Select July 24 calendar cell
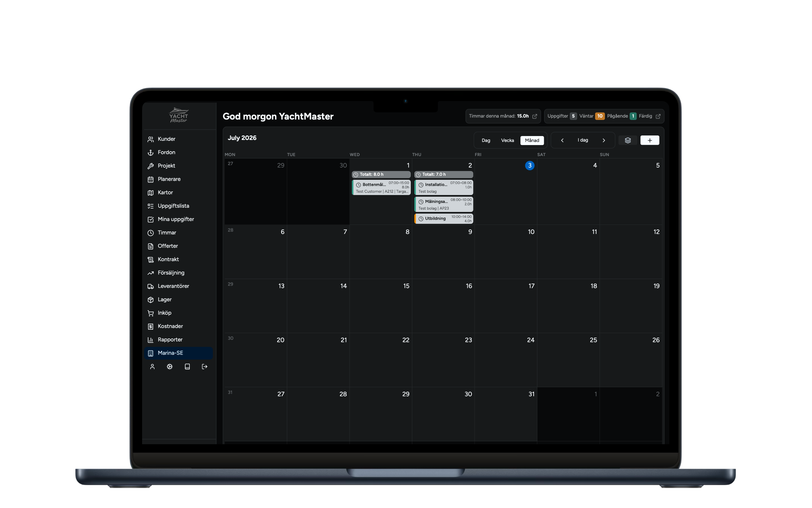This screenshot has height=508, width=812. pyautogui.click(x=506, y=360)
